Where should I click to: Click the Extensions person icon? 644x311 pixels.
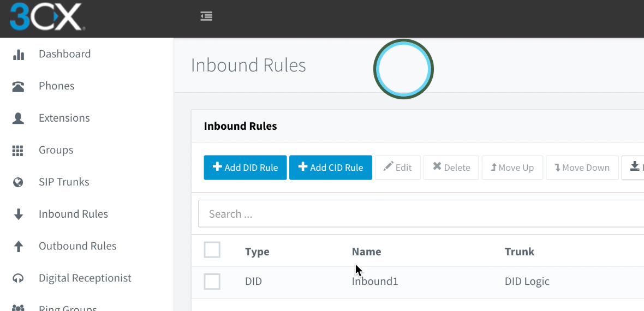[x=19, y=118]
